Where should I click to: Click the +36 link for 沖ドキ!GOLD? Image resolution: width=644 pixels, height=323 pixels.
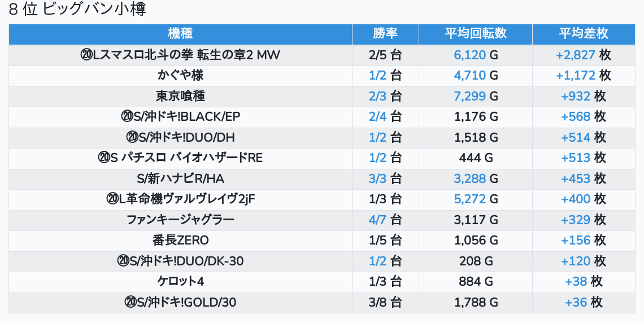pyautogui.click(x=576, y=302)
